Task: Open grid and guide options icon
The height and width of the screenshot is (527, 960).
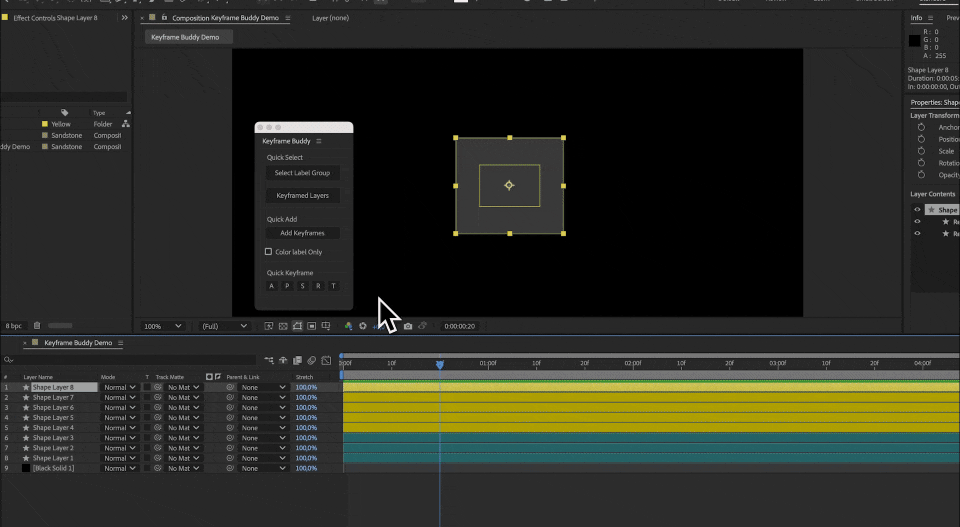Action: point(326,326)
